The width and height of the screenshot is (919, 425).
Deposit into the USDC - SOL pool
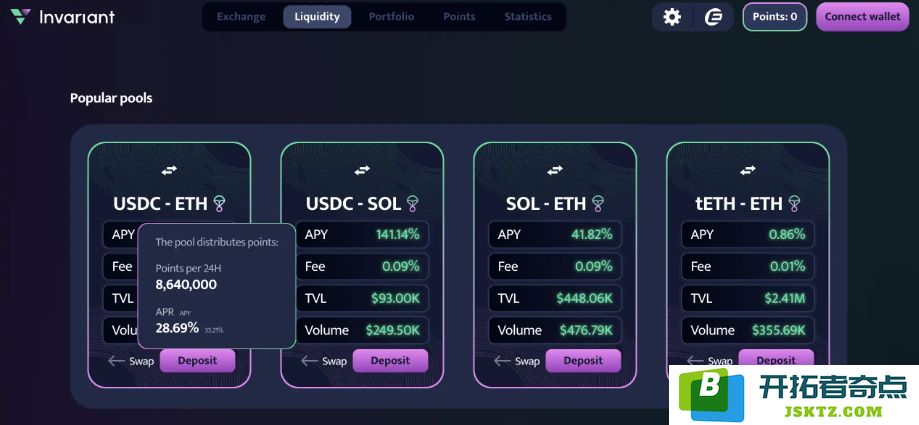point(390,361)
